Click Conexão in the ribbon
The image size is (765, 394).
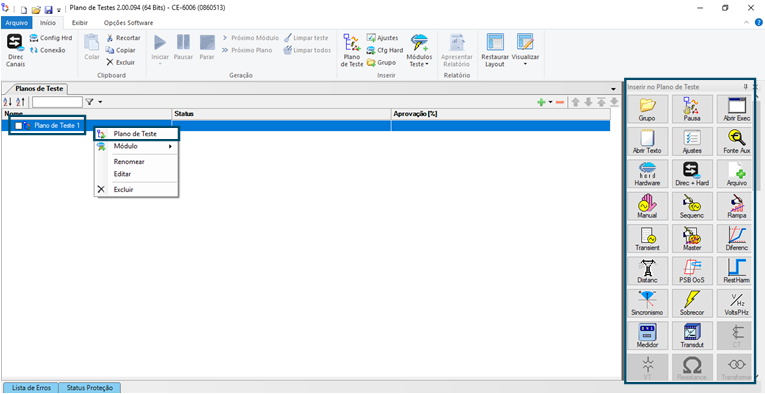[47, 50]
